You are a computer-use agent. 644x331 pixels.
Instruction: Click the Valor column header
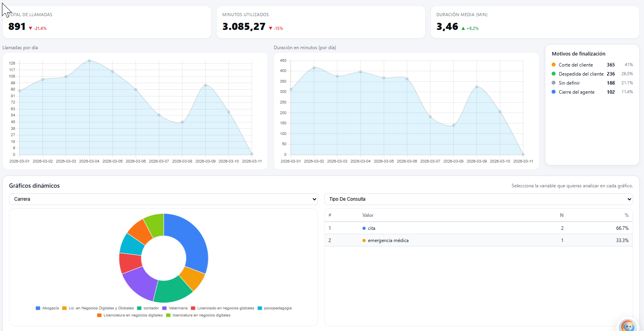pyautogui.click(x=368, y=215)
